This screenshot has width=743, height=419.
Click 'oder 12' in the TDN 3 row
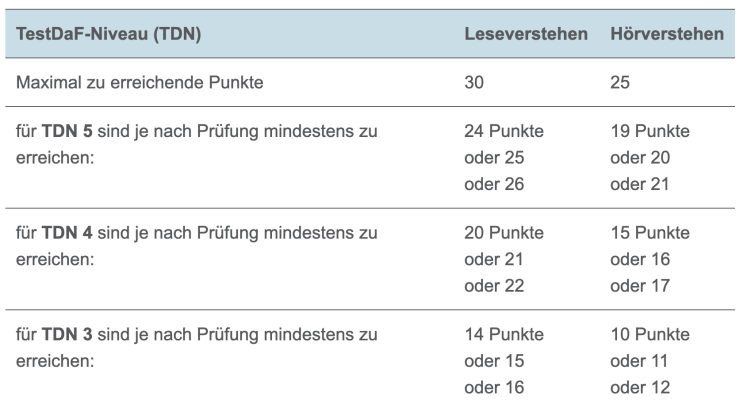coord(639,387)
